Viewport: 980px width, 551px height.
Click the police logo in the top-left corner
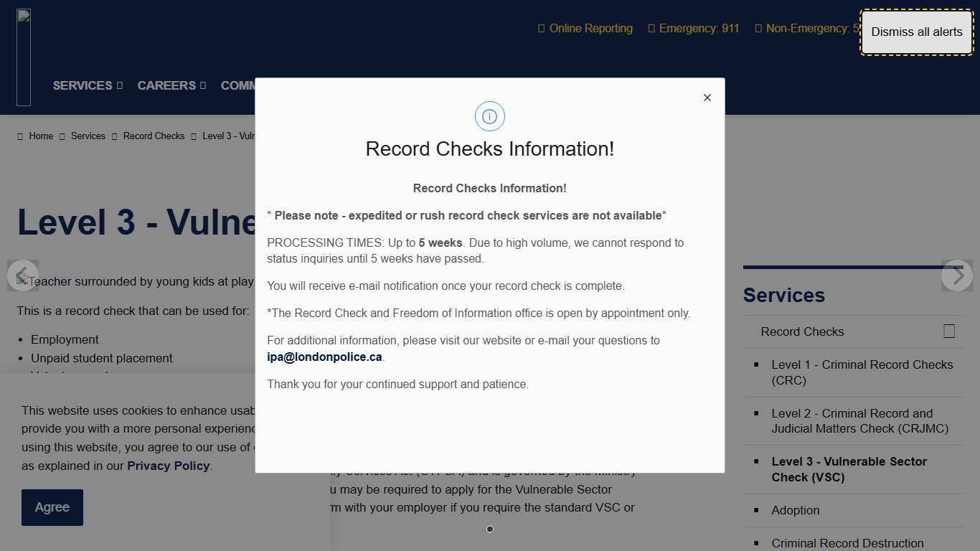point(24,56)
